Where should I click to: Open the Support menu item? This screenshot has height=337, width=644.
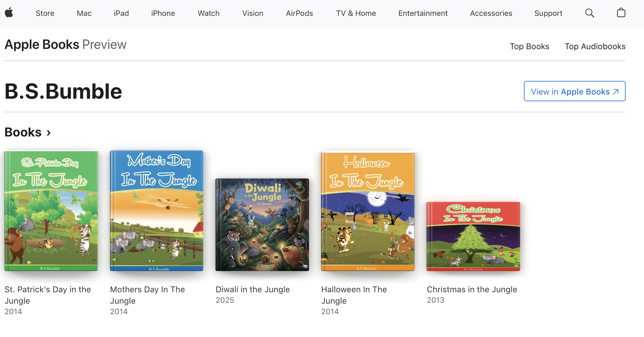pyautogui.click(x=548, y=13)
